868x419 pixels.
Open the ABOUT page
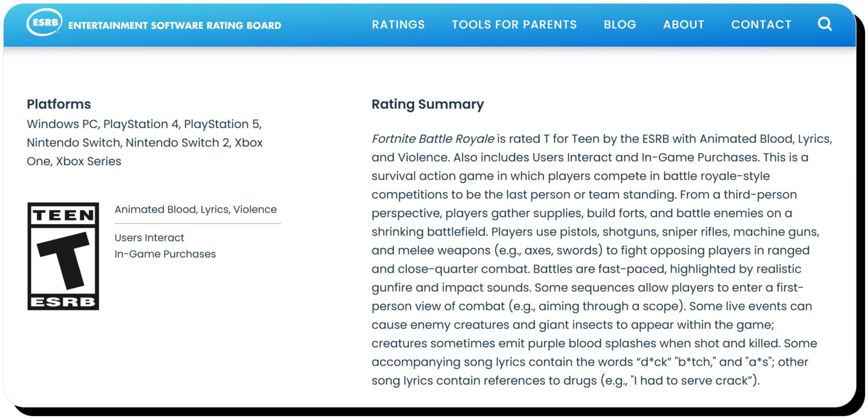[683, 25]
